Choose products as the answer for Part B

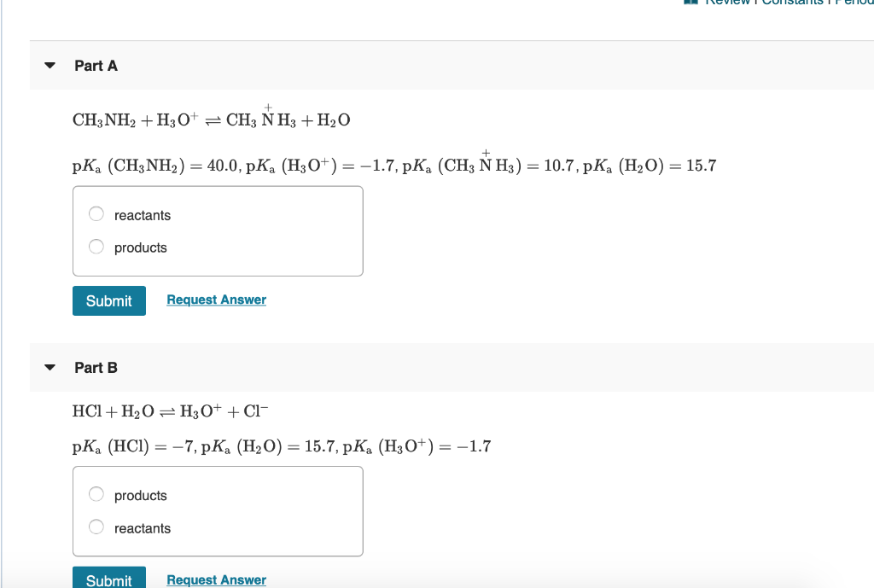96,493
